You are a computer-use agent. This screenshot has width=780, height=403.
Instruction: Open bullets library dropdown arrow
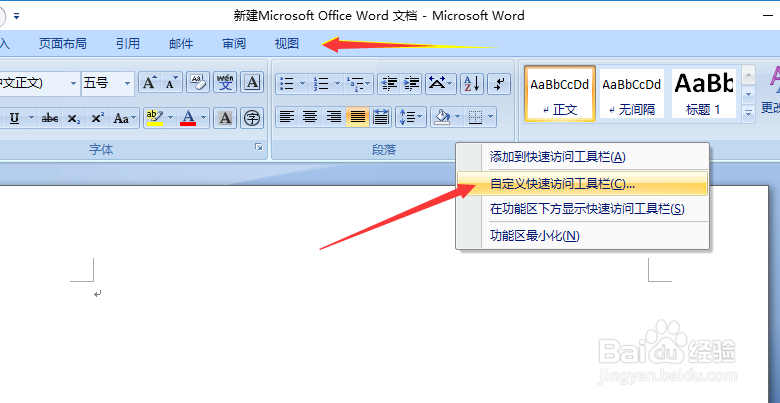pyautogui.click(x=302, y=84)
